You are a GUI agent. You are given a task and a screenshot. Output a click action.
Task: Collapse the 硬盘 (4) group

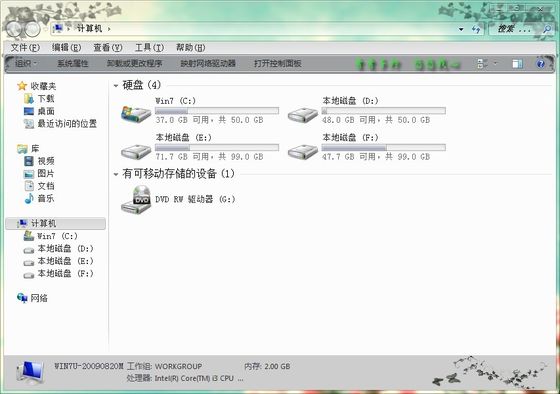pyautogui.click(x=116, y=85)
